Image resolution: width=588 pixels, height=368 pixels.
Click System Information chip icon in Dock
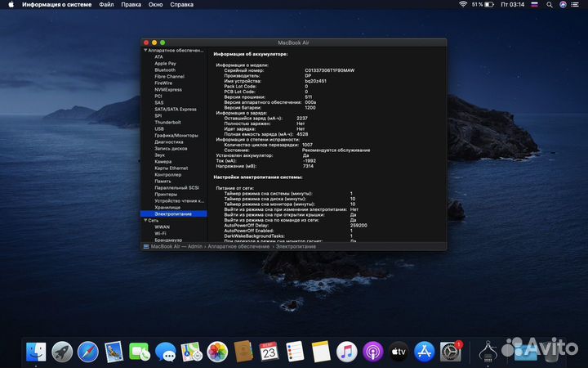(x=488, y=352)
